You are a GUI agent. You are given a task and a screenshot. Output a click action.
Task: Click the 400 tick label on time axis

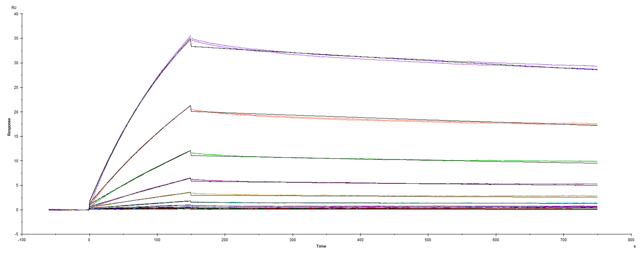click(361, 240)
